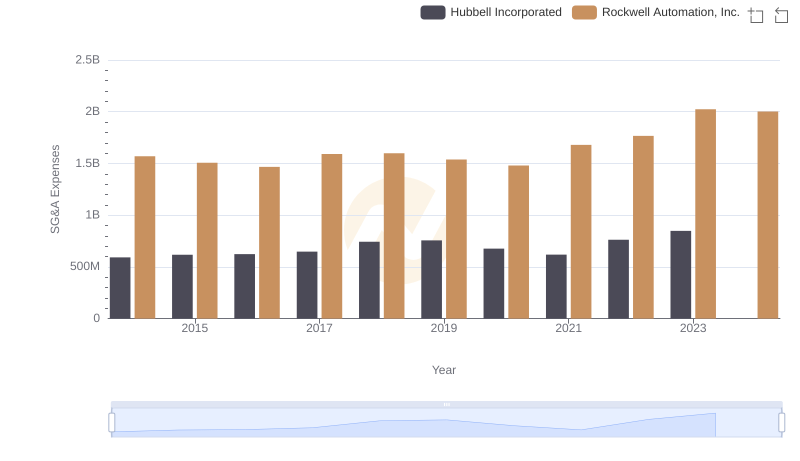The image size is (800, 461).
Task: Click the Rockwell bar for 2021
Action: coord(581,232)
